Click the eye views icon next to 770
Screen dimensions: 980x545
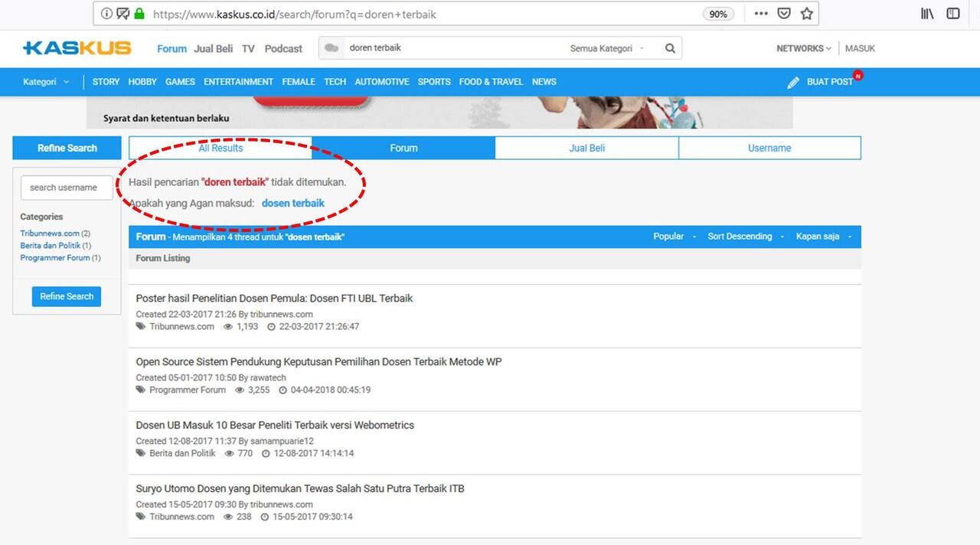point(229,453)
